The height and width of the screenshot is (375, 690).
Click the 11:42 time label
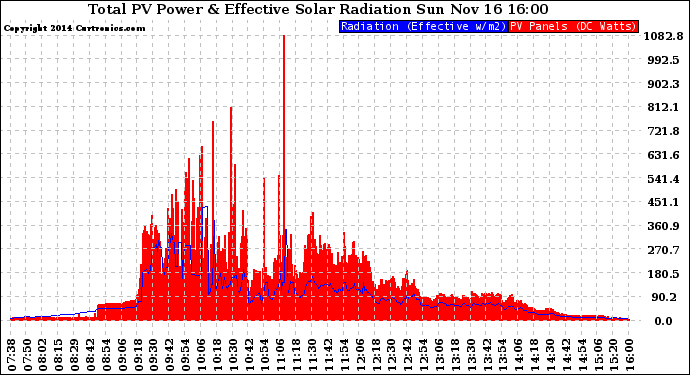tap(329, 355)
